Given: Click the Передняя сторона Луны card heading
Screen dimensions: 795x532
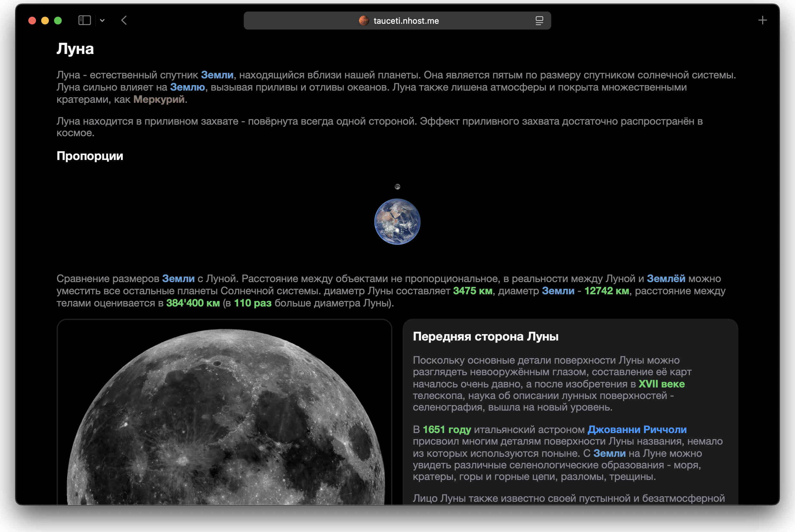Looking at the screenshot, I should click(485, 336).
